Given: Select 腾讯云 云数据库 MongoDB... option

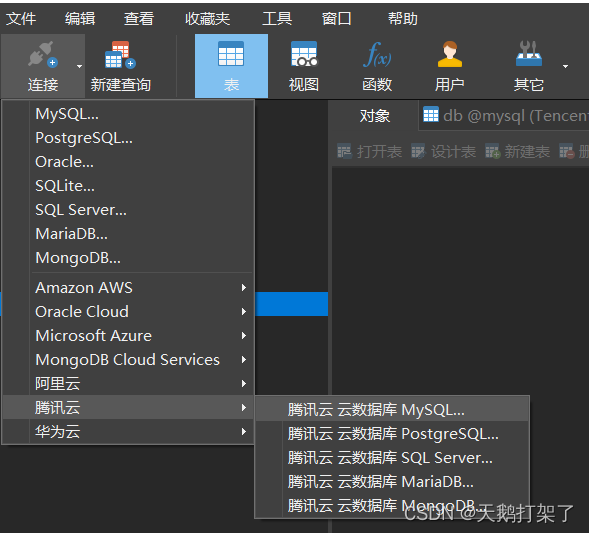Looking at the screenshot, I should click(x=392, y=506).
